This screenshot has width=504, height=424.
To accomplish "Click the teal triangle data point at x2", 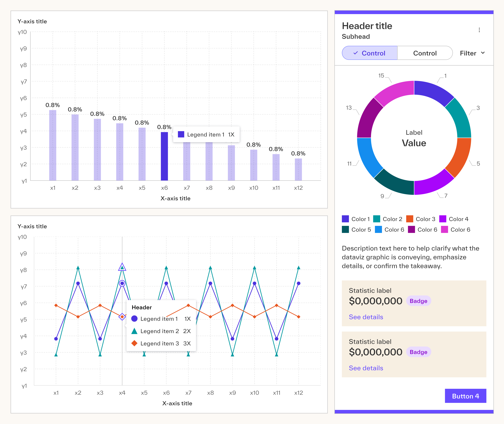I will tap(78, 267).
